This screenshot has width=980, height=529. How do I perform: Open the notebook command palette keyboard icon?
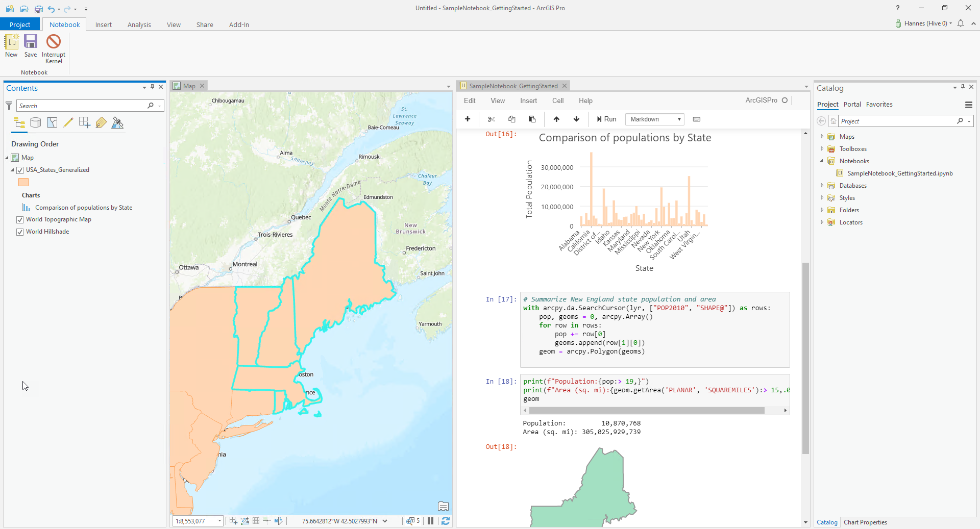coord(696,119)
